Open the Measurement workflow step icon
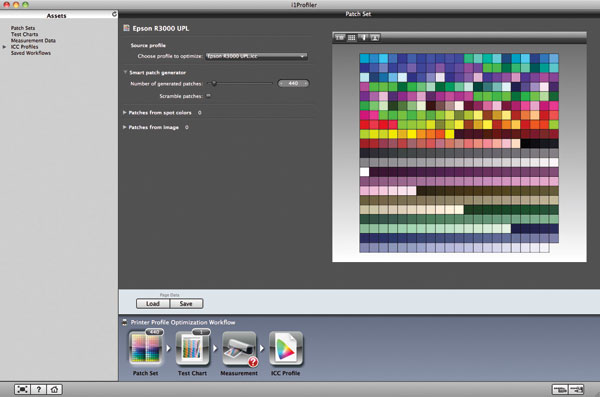Image resolution: width=600 pixels, height=397 pixels. (239, 348)
